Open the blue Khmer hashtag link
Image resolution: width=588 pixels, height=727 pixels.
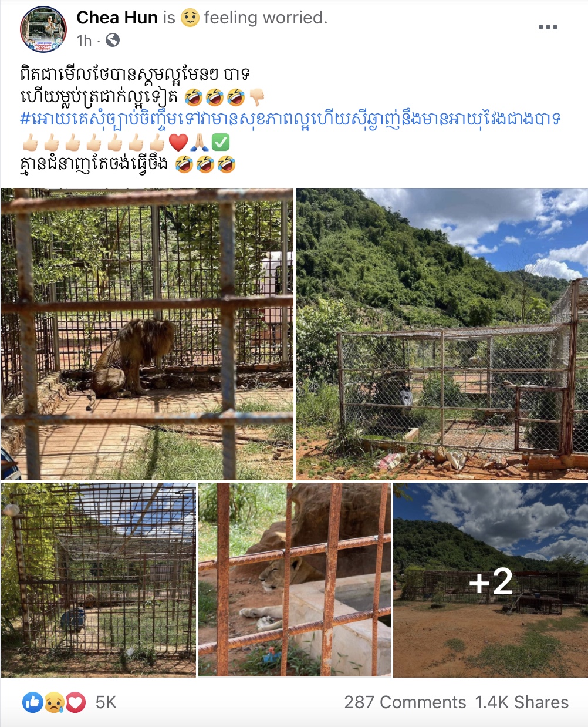click(290, 118)
